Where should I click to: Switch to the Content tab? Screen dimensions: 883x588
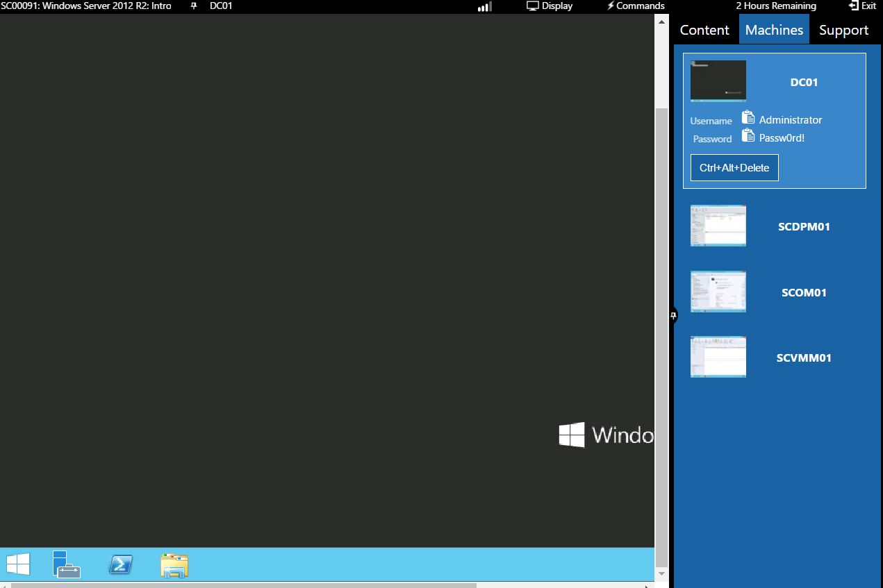(x=704, y=30)
